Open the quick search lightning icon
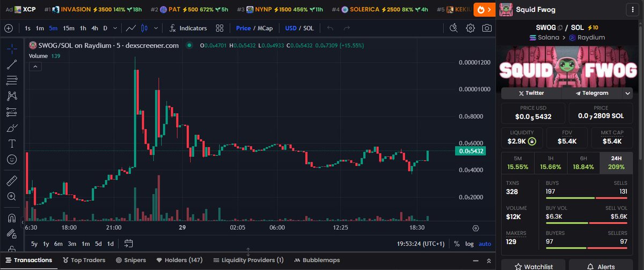Image resolution: width=644 pixels, height=270 pixels. click(x=453, y=28)
